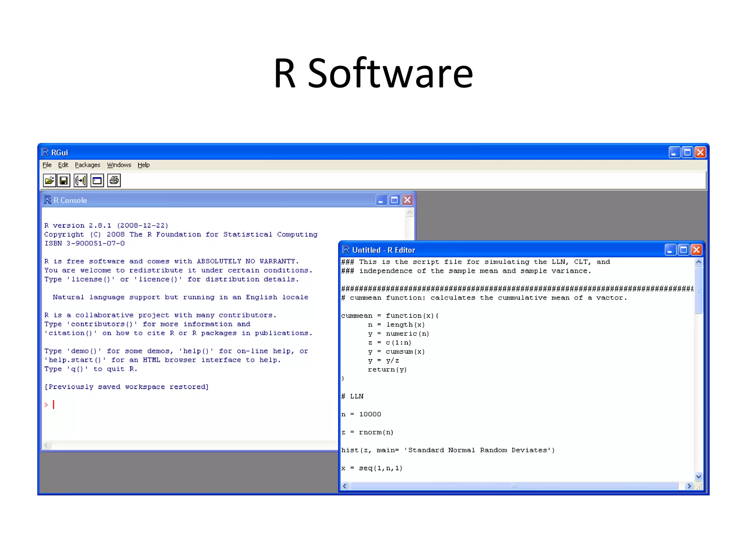This screenshot has width=747, height=560.
Task: Print using the printer toolbar icon
Action: coord(114,180)
